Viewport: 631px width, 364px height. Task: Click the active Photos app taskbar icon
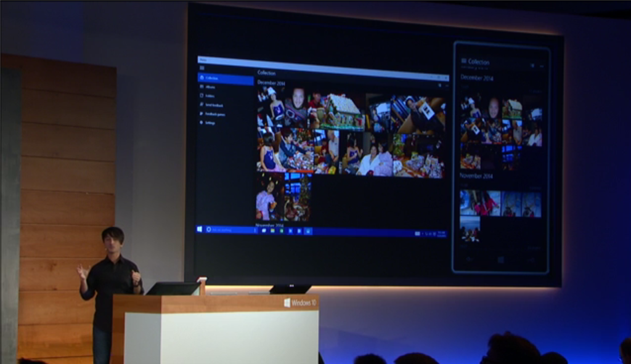pos(308,231)
